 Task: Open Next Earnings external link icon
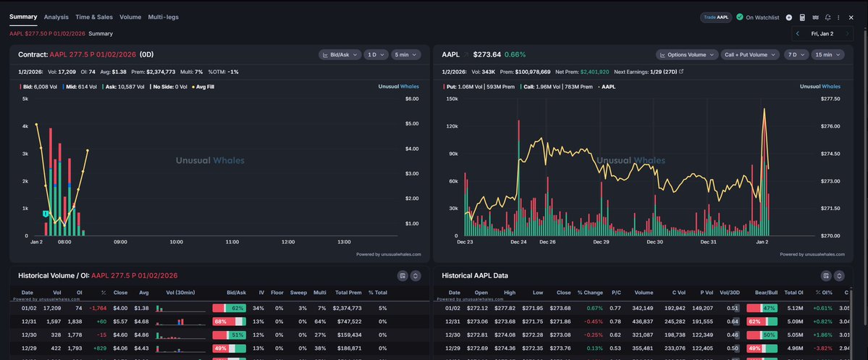tap(681, 72)
